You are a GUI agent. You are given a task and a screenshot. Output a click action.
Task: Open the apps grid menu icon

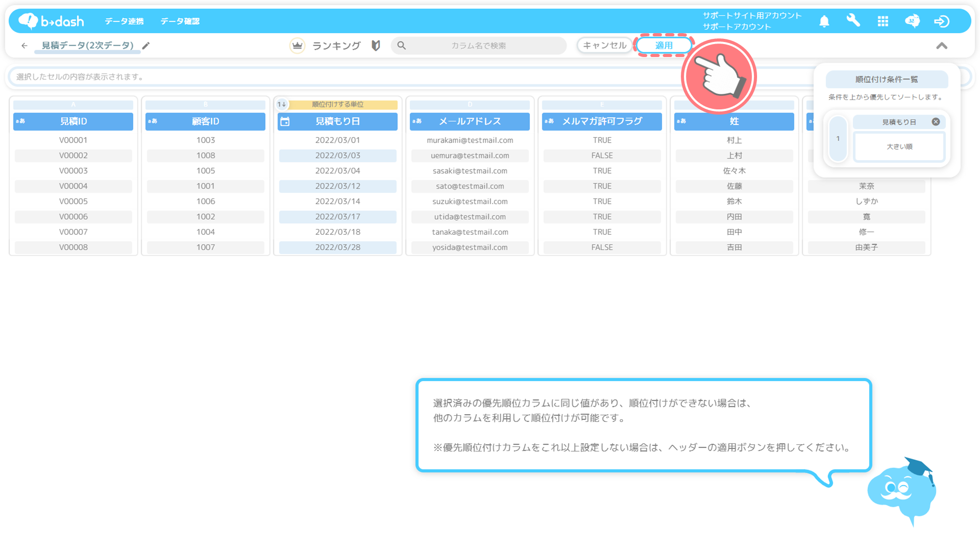[x=883, y=21]
